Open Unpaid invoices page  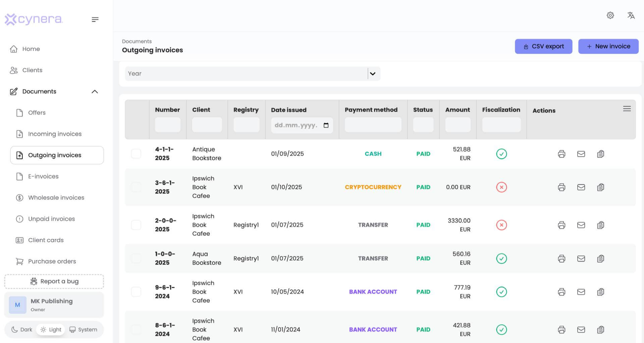click(x=46, y=219)
